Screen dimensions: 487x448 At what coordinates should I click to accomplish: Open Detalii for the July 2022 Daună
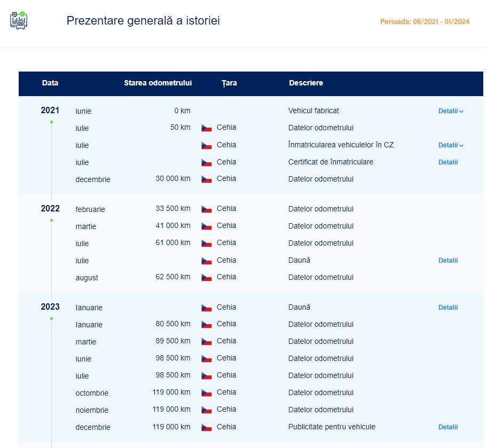(448, 261)
